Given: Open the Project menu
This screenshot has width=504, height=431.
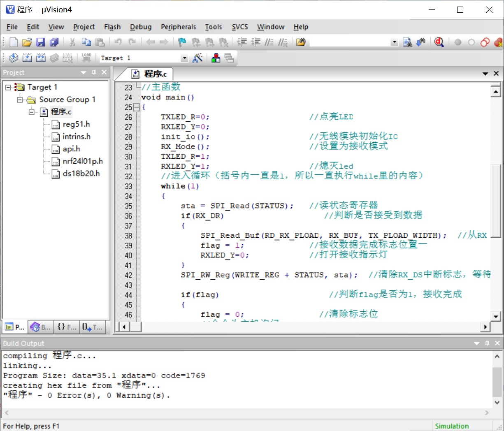Looking at the screenshot, I should 84,27.
